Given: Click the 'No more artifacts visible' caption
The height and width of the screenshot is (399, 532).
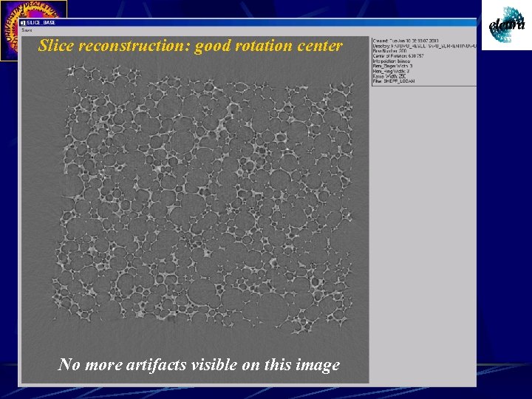Looking at the screenshot, I should [199, 365].
